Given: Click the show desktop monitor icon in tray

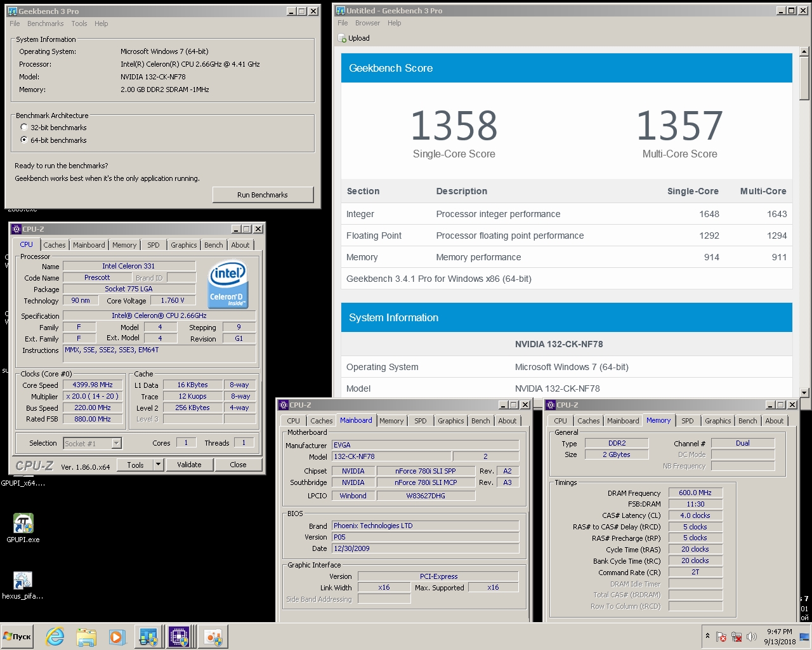Looking at the screenshot, I should point(804,637).
